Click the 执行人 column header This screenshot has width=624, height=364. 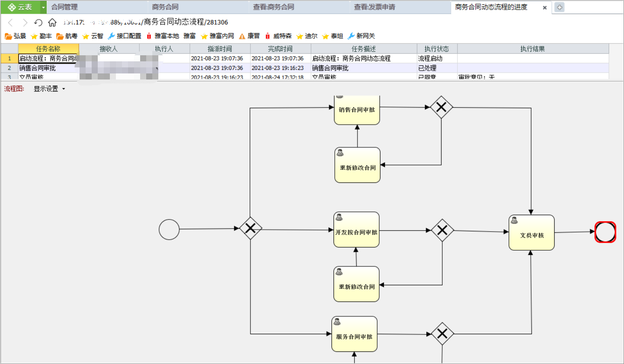(x=164, y=48)
